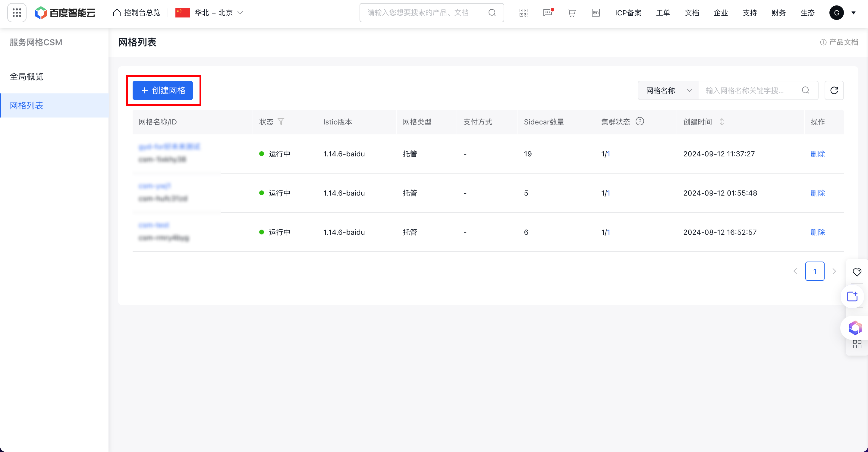This screenshot has height=452, width=868.
Task: Open 产品文档 link
Action: click(x=839, y=42)
